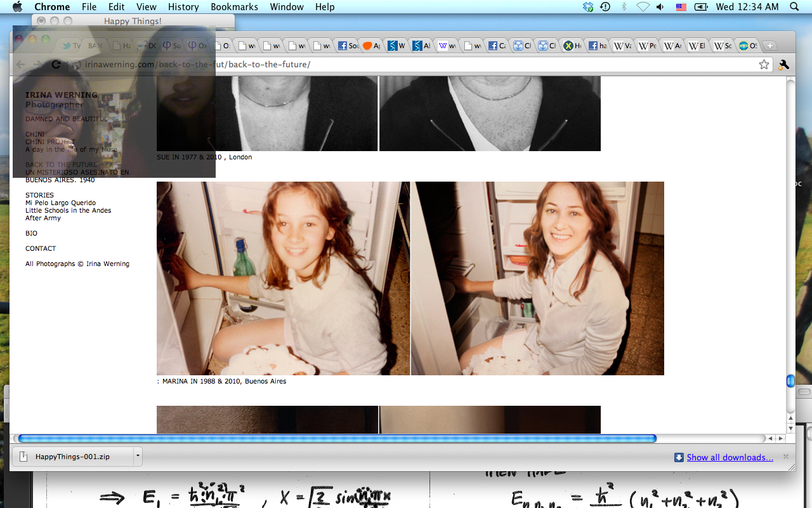The height and width of the screenshot is (508, 812).
Task: Click the blue horizontal scrollbar thumb
Action: 336,438
